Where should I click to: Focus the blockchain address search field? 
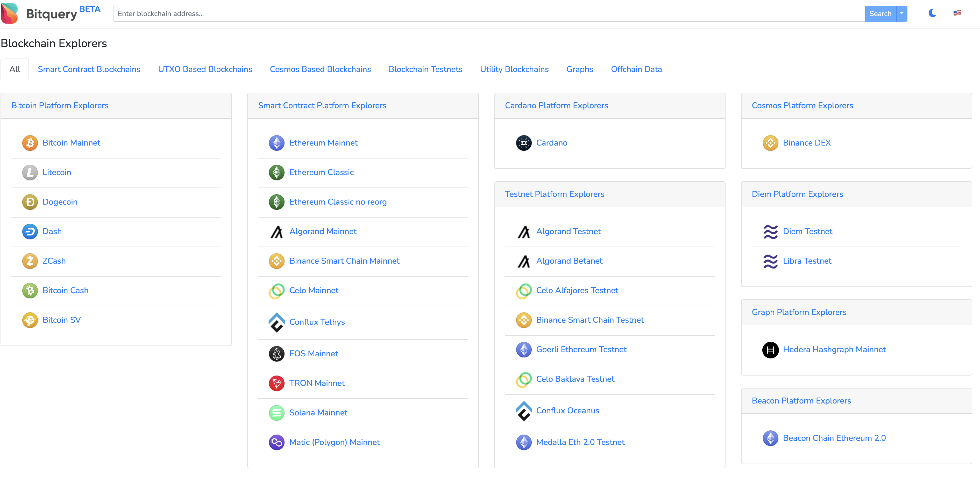[x=488, y=14]
